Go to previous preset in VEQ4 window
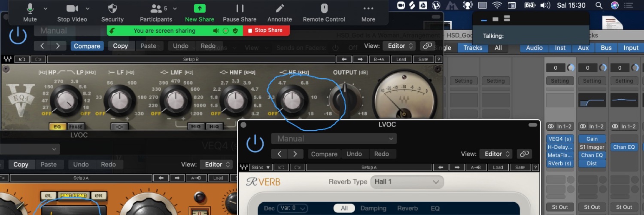644x215 pixels. pyautogui.click(x=42, y=46)
